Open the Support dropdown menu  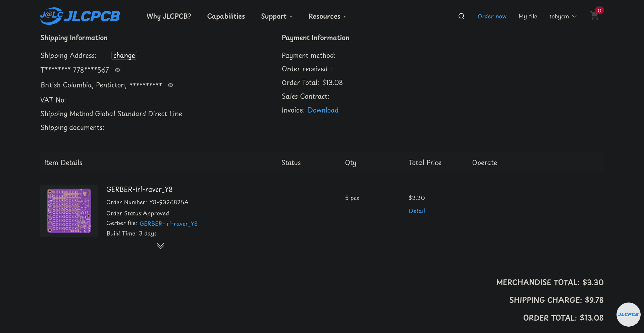point(277,16)
